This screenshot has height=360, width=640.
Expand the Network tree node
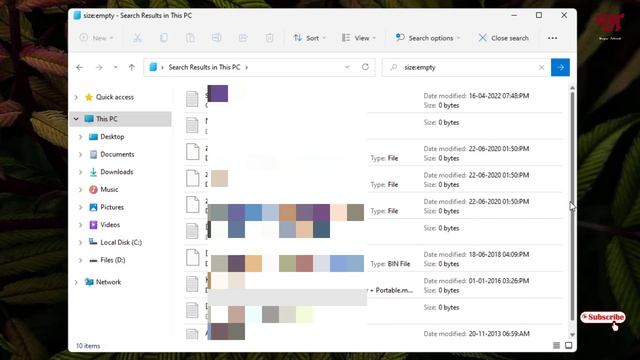pyautogui.click(x=76, y=282)
